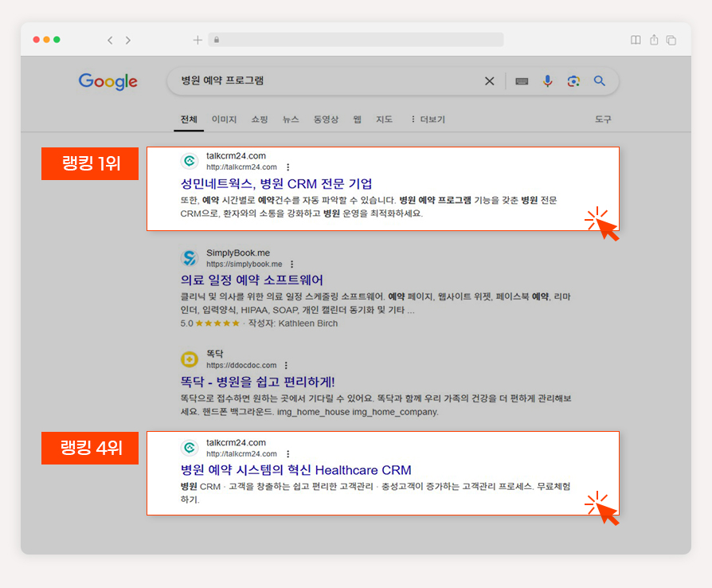Switch to the 뉴스 tab
712x588 pixels.
pos(291,120)
